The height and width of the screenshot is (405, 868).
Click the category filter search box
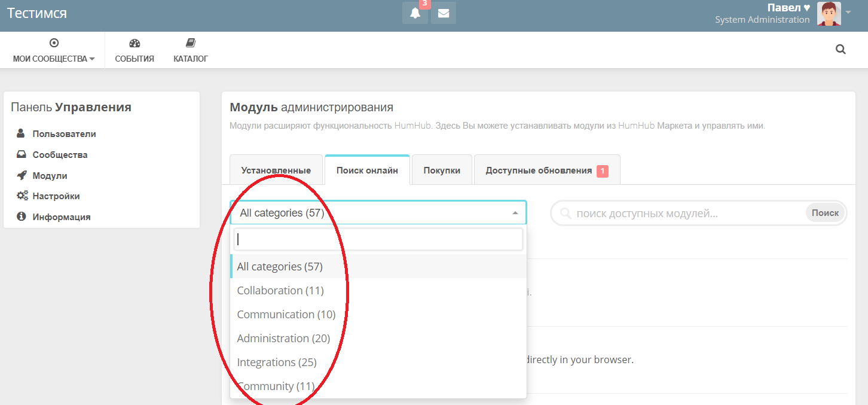(x=378, y=239)
